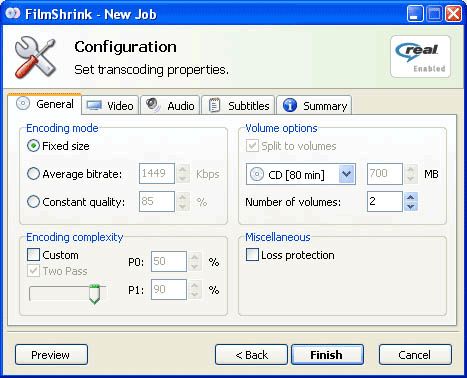Click the speaker icon on Audio tab
Screen dimensions: 467x378
(153, 105)
